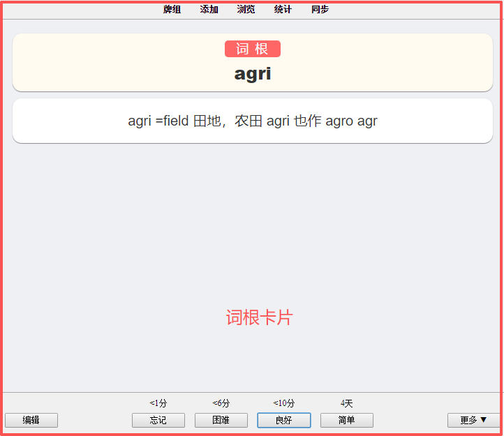Rate card as 良好 (Good)

pos(284,420)
